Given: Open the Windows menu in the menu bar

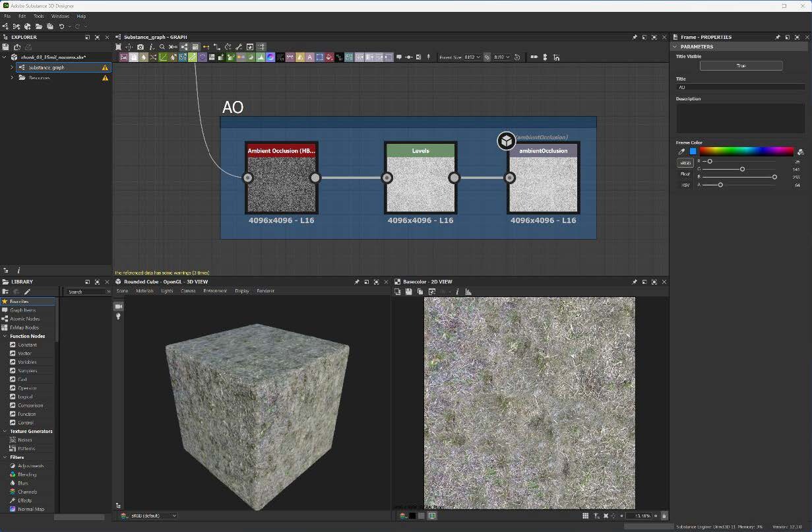Looking at the screenshot, I should tap(61, 16).
